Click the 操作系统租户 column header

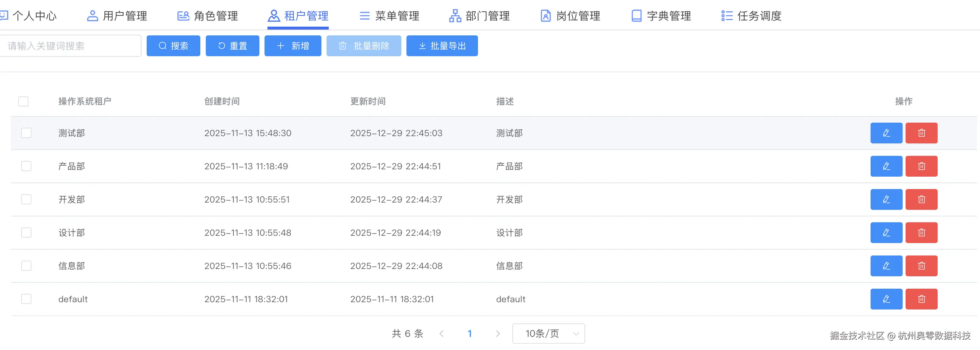click(x=85, y=101)
